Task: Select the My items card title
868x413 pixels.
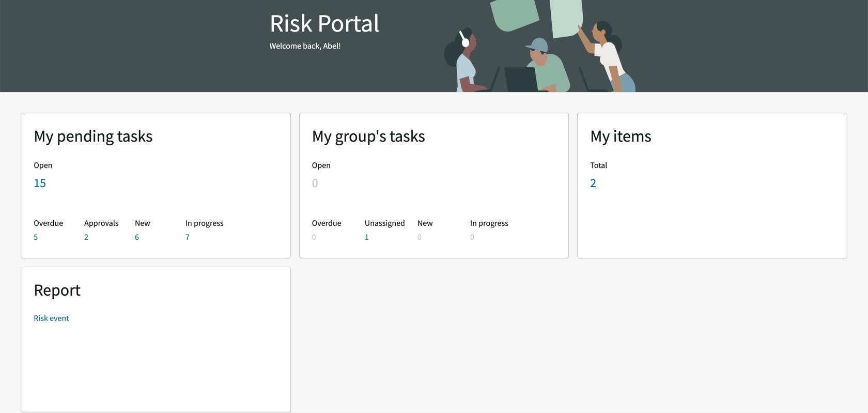Action: [621, 136]
